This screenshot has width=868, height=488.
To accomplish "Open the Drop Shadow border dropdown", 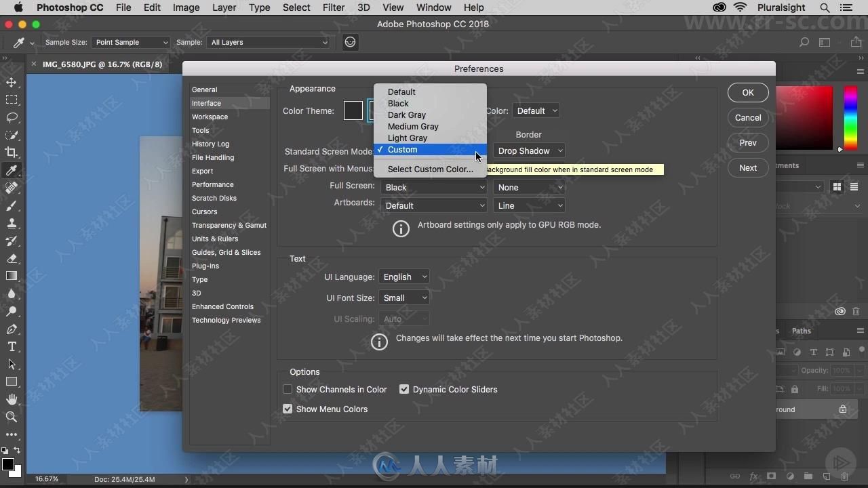I will point(529,150).
